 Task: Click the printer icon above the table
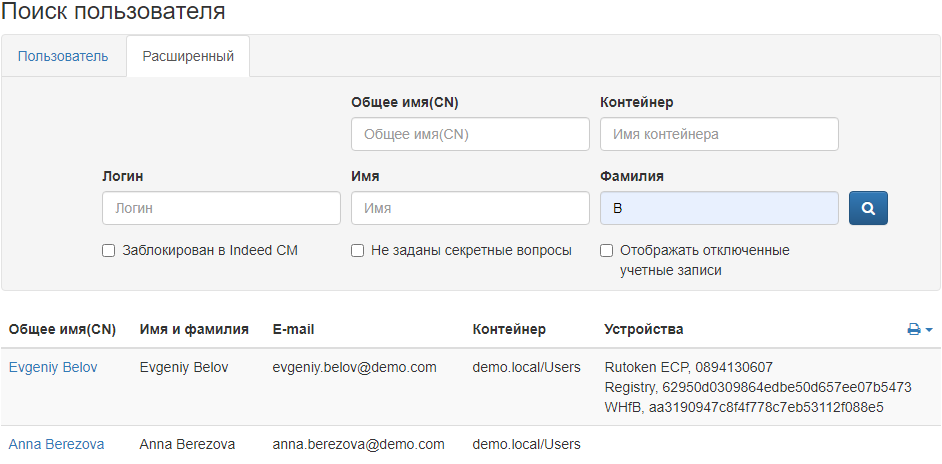click(x=913, y=330)
